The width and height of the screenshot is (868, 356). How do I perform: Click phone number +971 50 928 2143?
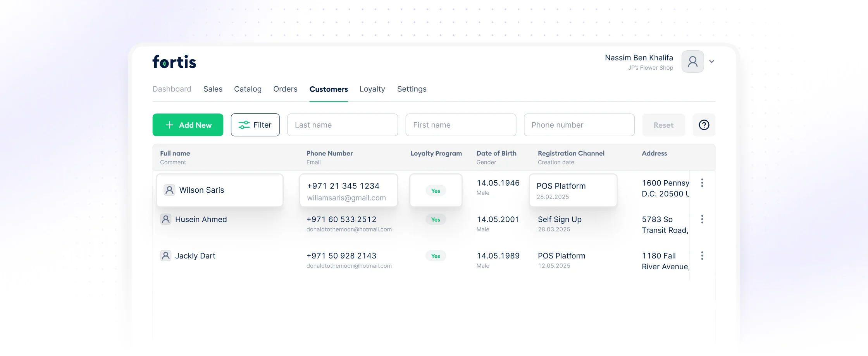point(341,256)
